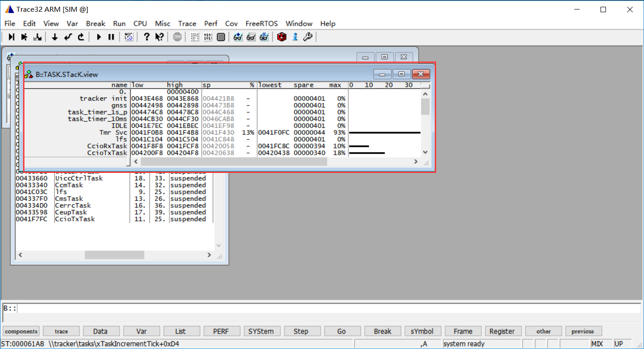The image size is (644, 349).
Task: Click the Frame softkey button
Action: coord(463,331)
